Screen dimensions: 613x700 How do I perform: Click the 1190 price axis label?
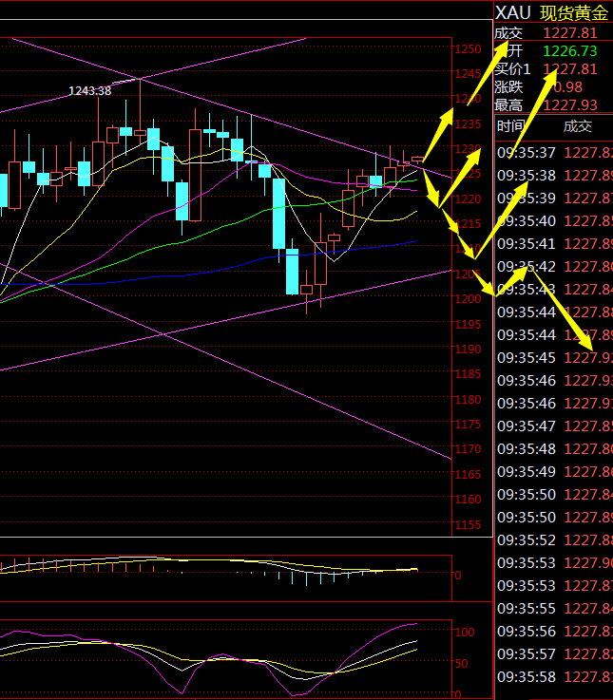[468, 350]
